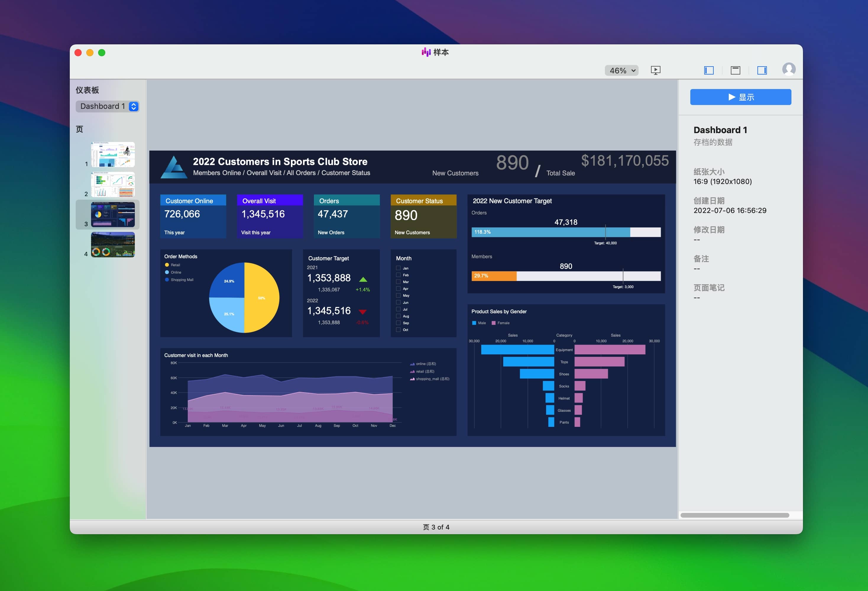868x591 pixels.
Task: Select page 4 thumbnail
Action: pyautogui.click(x=113, y=245)
